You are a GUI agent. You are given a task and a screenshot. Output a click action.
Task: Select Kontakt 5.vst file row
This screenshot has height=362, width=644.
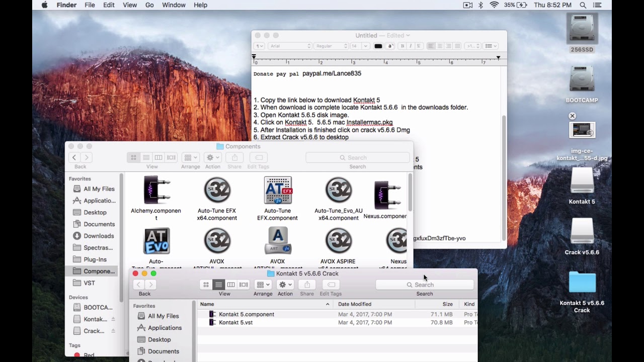(x=337, y=322)
